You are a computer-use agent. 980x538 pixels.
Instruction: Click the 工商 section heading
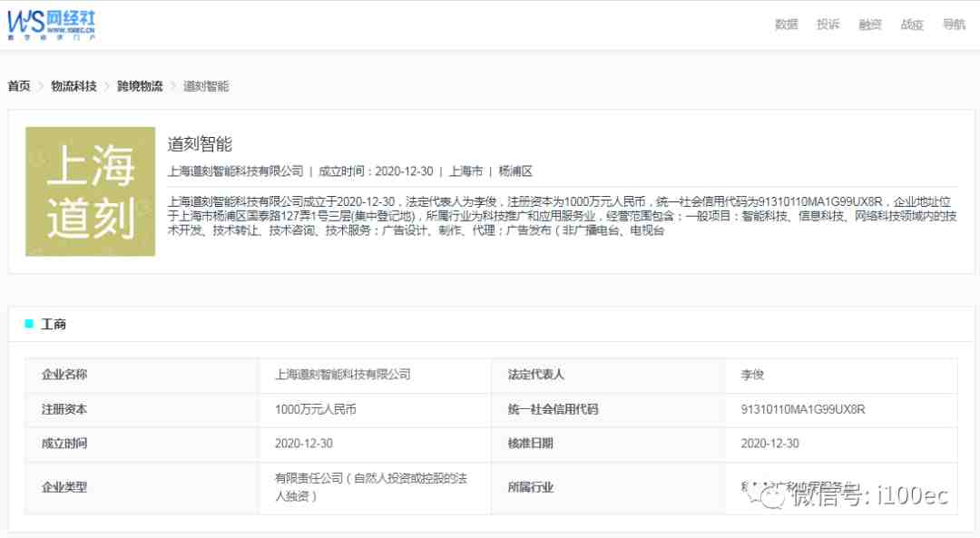(54, 324)
